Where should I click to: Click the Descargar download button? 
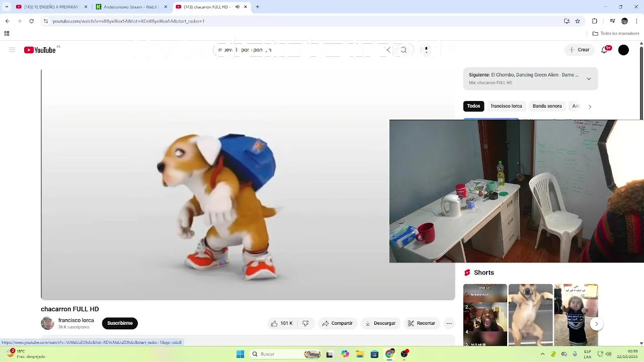point(380,323)
